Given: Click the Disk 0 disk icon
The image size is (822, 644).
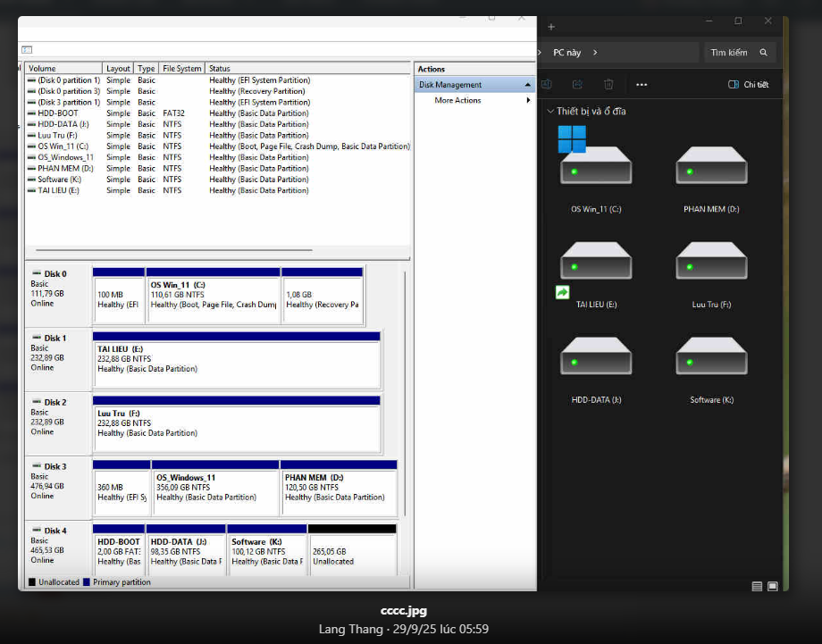Looking at the screenshot, I should pyautogui.click(x=37, y=273).
